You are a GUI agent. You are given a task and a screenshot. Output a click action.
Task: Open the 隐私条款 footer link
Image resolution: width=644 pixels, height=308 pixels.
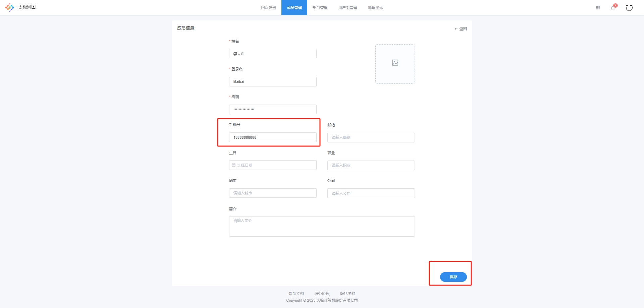[348, 294]
